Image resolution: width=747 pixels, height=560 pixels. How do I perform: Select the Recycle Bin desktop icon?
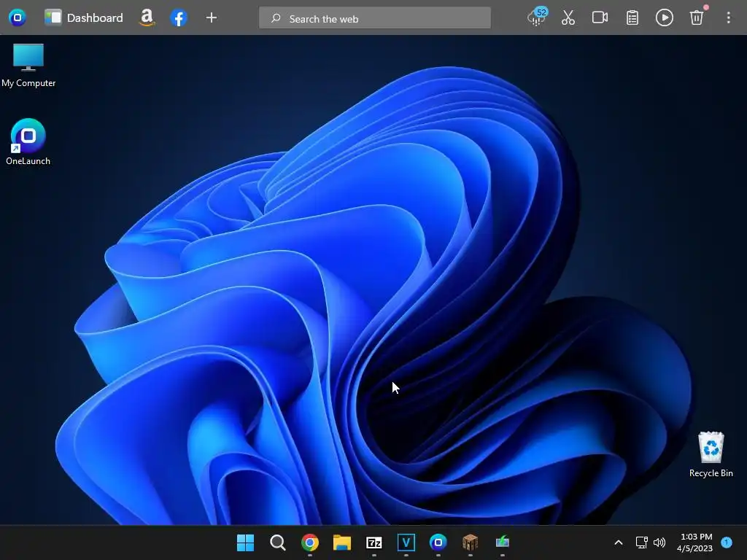[711, 454]
